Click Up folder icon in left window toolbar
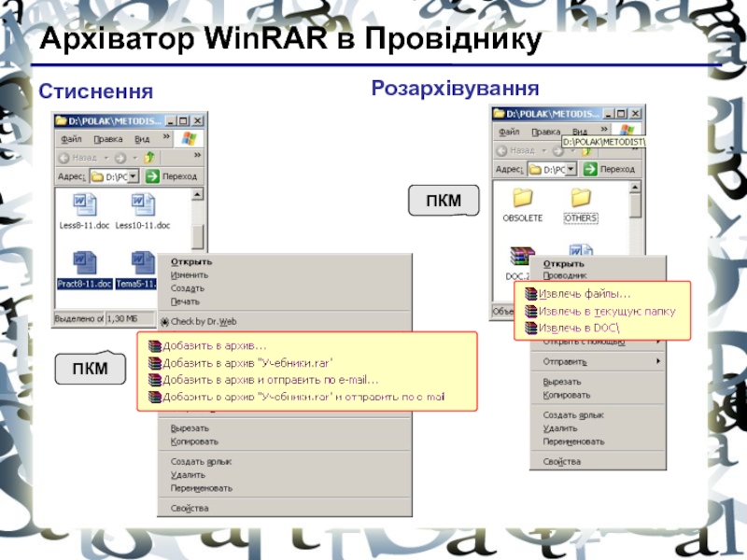 pos(149,157)
